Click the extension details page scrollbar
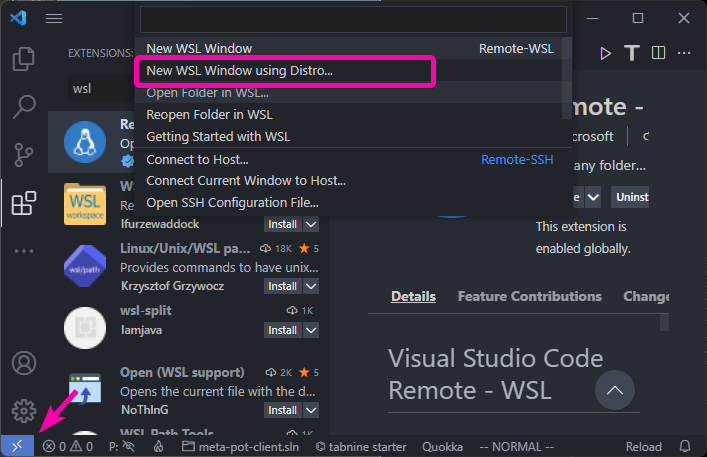This screenshot has height=457, width=707. (664, 322)
